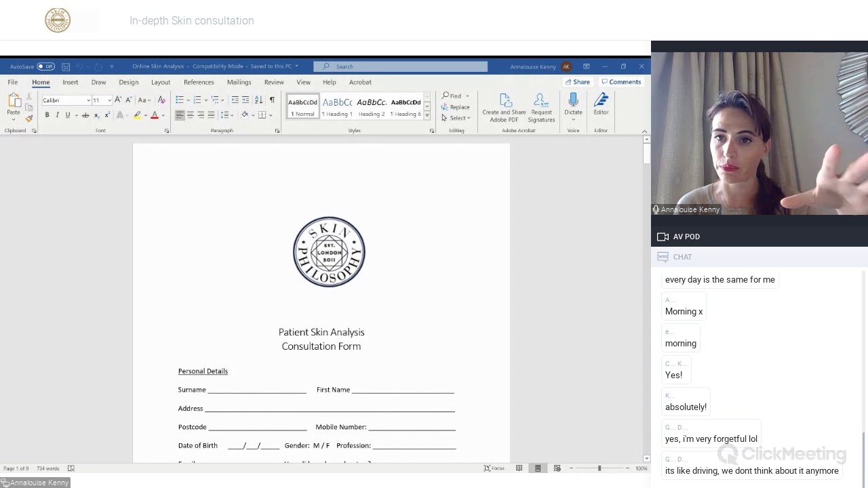This screenshot has height=488, width=868.
Task: Click the Replace command
Action: [x=455, y=107]
